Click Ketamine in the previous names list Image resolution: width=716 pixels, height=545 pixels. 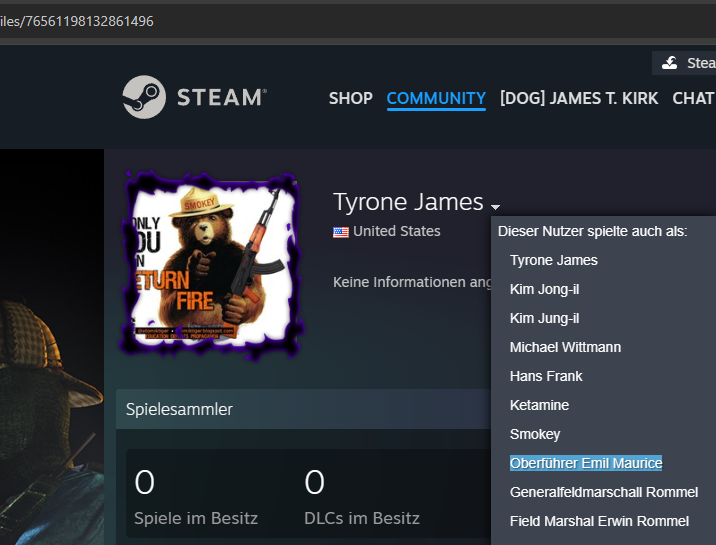(x=539, y=405)
